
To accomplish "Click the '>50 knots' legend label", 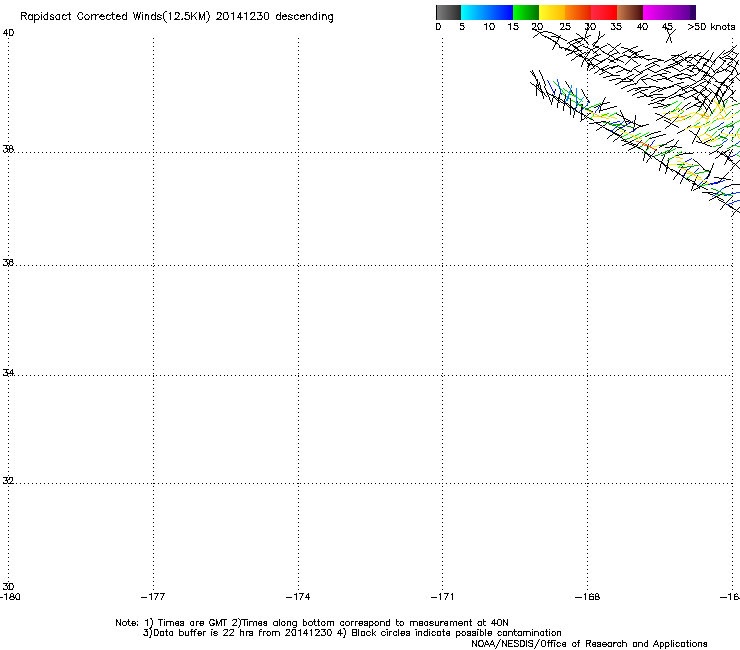I will (711, 27).
